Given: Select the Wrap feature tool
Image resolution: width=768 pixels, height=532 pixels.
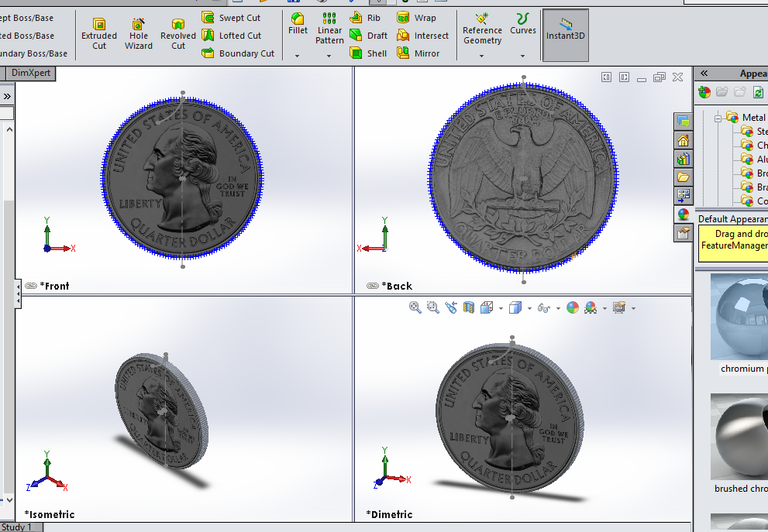Looking at the screenshot, I should (x=416, y=18).
